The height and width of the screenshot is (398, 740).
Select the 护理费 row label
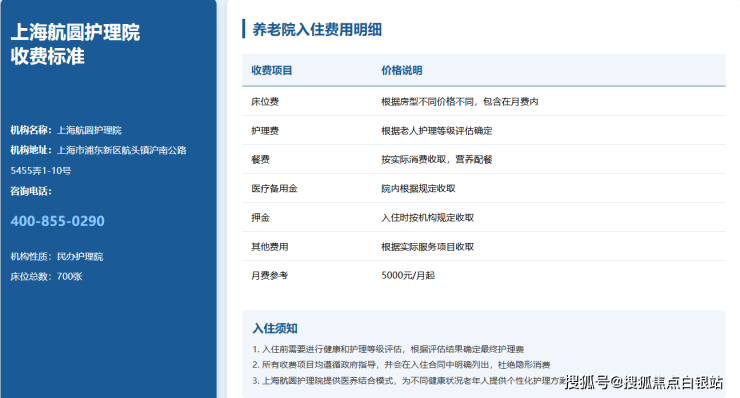265,131
